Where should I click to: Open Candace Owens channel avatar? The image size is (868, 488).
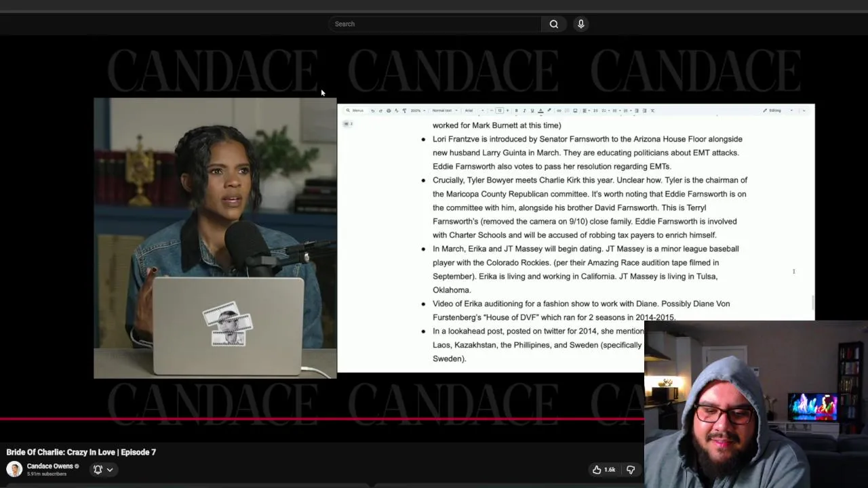(x=14, y=469)
